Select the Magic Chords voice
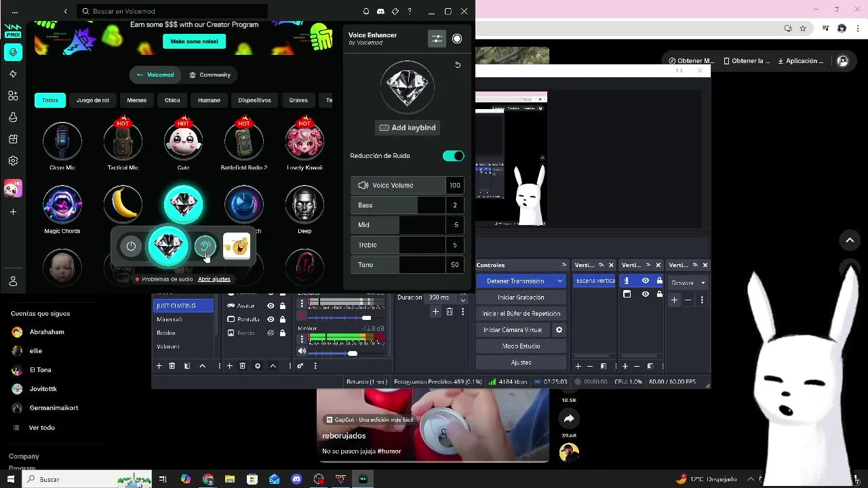Screen dimensions: 868x488 point(62,204)
